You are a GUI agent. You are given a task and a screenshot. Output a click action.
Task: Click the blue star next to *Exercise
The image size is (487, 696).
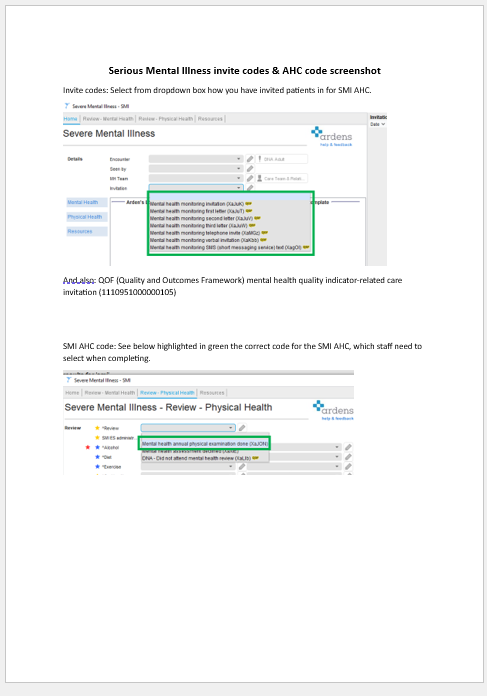(97, 467)
